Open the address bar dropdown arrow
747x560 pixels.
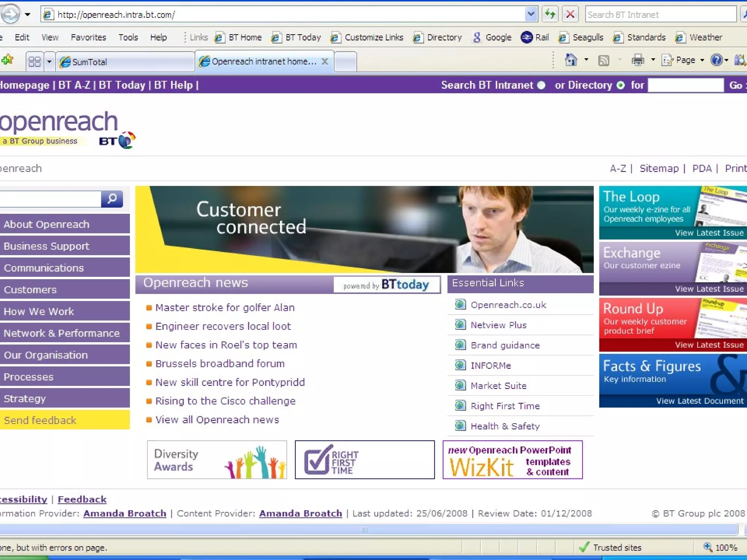pos(531,15)
